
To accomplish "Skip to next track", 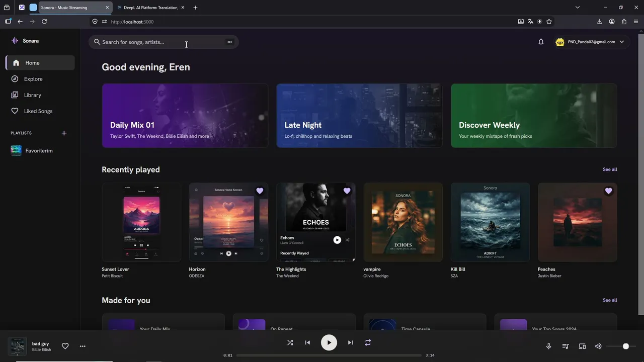I will 350,342.
